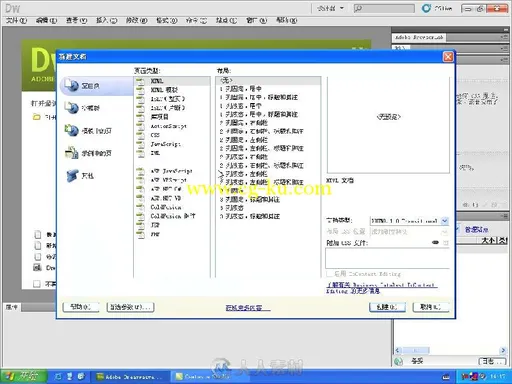
Task: Click the right-panel scrollbar's right arrow
Action: (503, 350)
